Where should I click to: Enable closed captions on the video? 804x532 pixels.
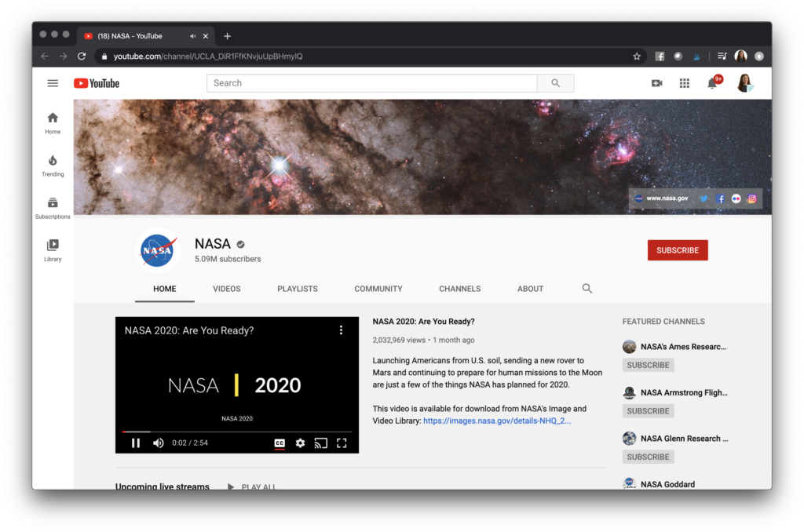280,443
